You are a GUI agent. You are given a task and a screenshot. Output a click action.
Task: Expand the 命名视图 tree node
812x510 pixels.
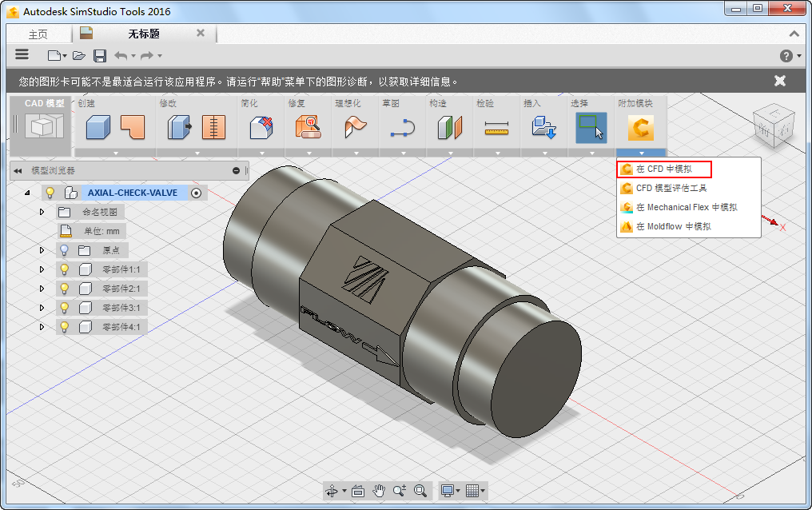[42, 212]
